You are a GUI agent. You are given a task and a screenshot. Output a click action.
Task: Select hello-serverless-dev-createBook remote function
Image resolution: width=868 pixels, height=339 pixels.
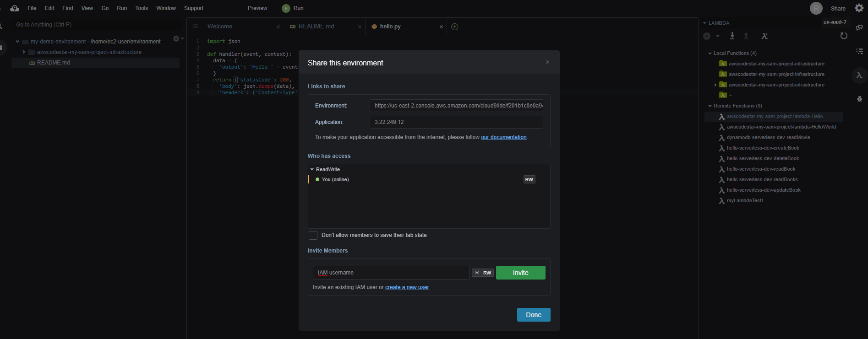pyautogui.click(x=763, y=148)
